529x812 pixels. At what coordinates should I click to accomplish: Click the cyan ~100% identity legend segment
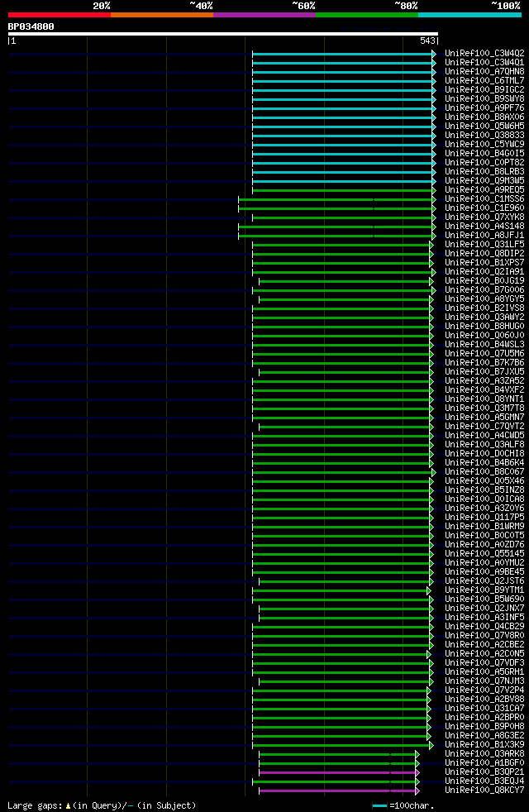pos(469,15)
